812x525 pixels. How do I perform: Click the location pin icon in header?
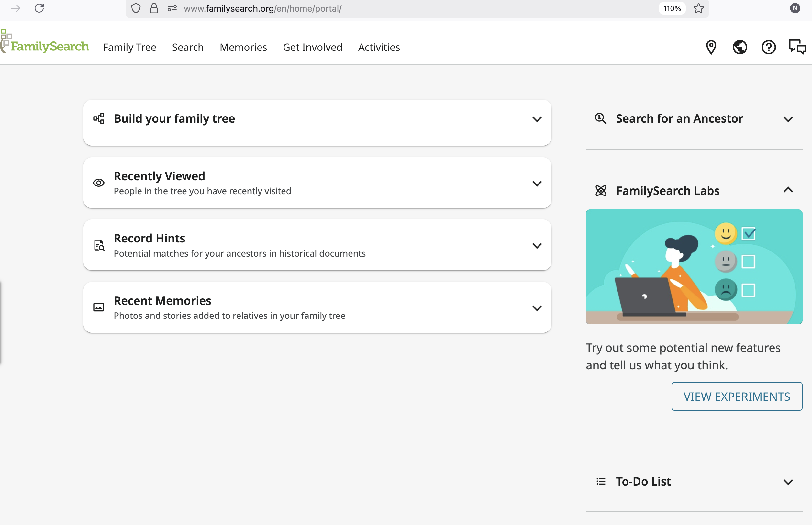(x=711, y=47)
